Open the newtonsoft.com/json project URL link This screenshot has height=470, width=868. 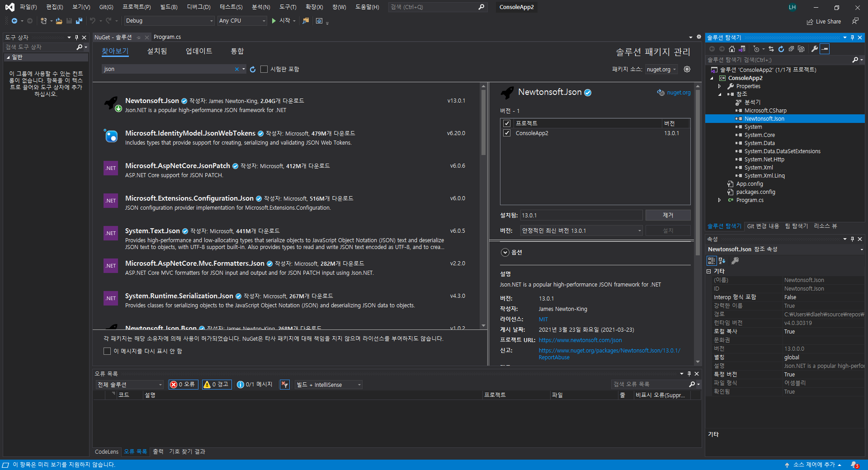(580, 340)
